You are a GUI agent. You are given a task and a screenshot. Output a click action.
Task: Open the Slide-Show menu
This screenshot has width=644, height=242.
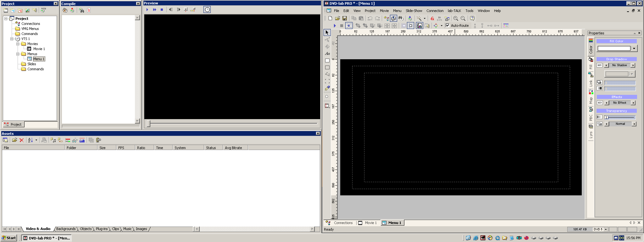pos(414,11)
